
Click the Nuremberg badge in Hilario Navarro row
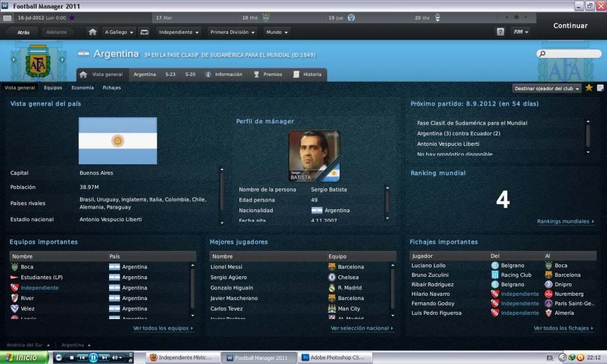tap(548, 294)
